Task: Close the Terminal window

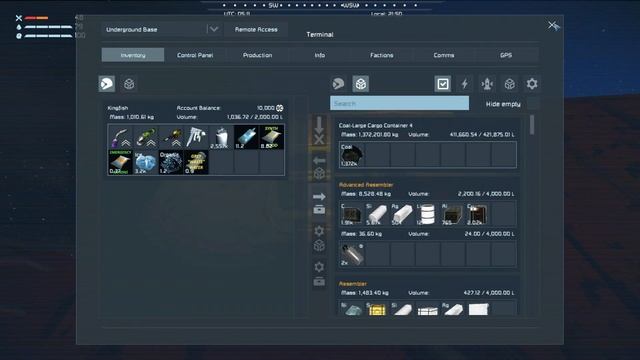Action: 553,26
